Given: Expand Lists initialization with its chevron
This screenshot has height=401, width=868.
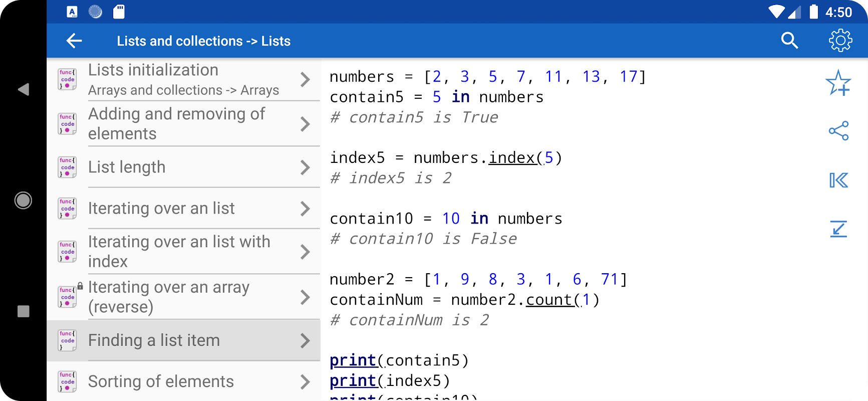Looking at the screenshot, I should point(305,80).
